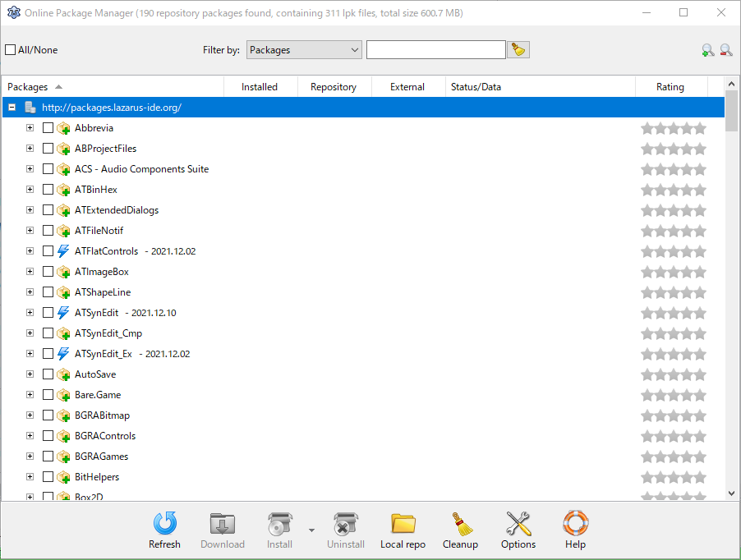Click the External column header

408,87
